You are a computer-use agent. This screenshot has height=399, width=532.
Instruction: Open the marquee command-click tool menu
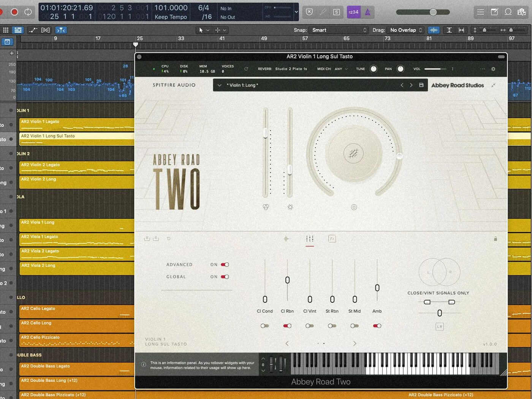[220, 30]
